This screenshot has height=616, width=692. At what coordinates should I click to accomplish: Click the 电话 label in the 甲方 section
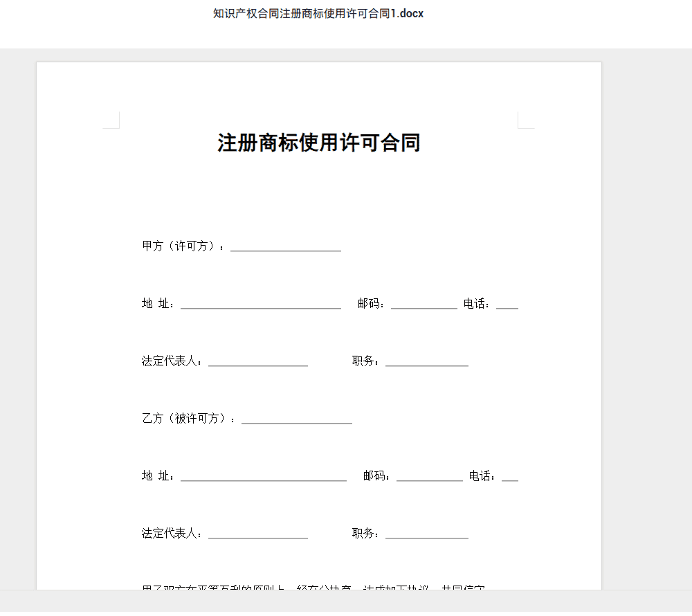476,304
